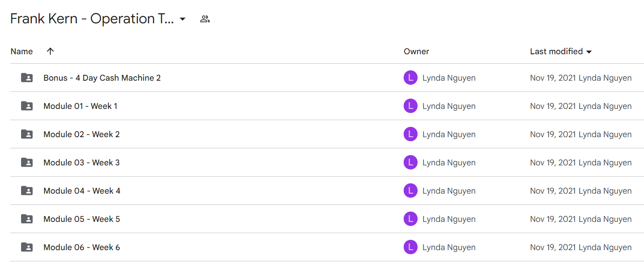Select Module 01 - Week 1 folder name
This screenshot has height=273, width=644.
80,106
